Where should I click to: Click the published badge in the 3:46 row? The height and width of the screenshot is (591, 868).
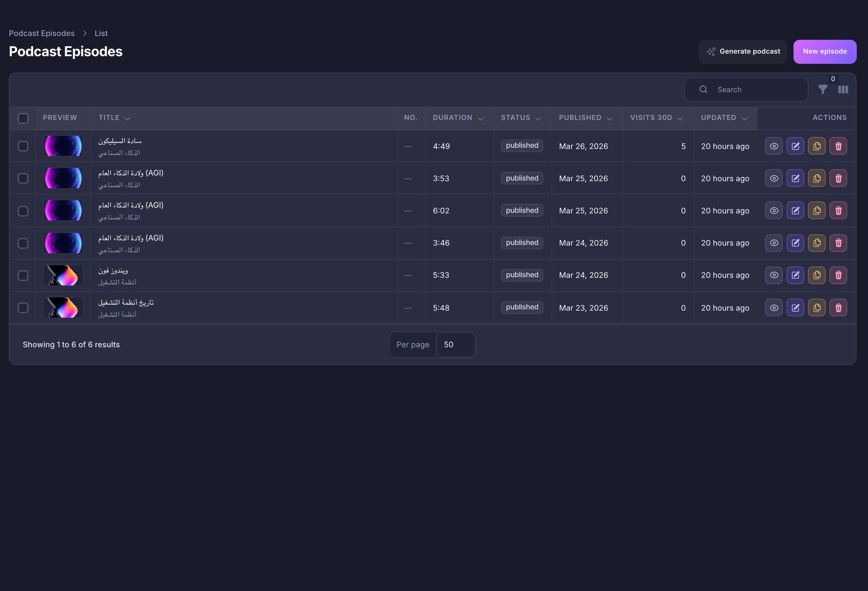coord(522,243)
